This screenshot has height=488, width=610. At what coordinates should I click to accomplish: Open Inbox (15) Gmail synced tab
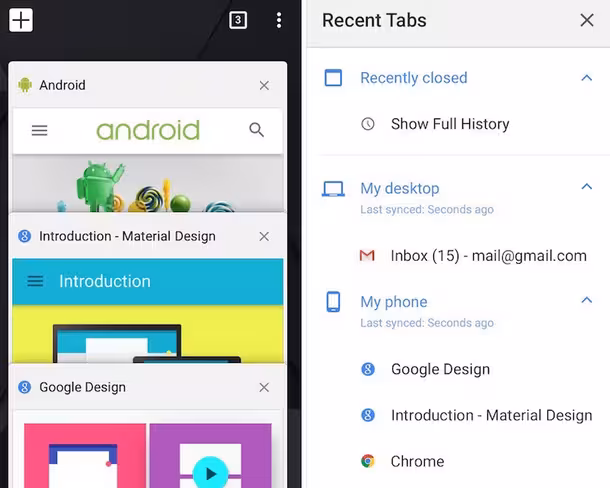point(473,256)
